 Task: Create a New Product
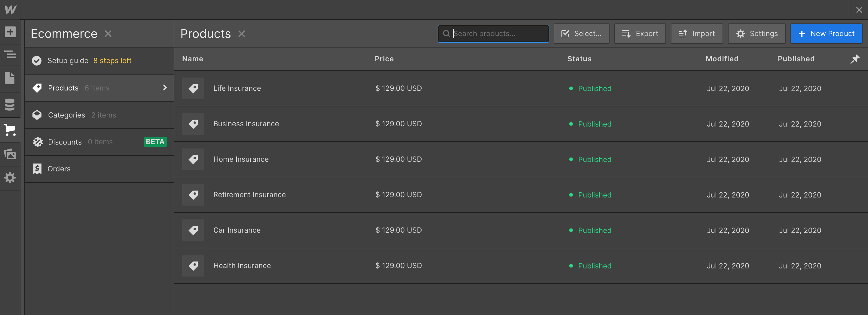pyautogui.click(x=826, y=33)
